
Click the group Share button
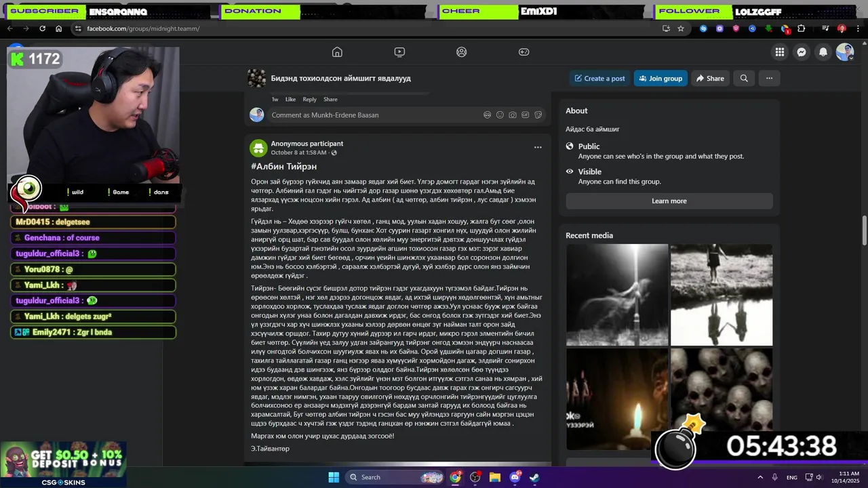click(x=710, y=79)
